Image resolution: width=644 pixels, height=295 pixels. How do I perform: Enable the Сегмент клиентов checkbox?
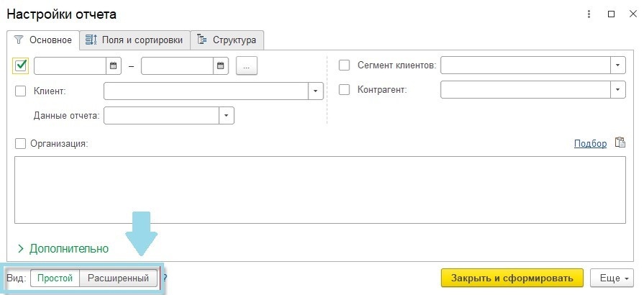click(344, 65)
